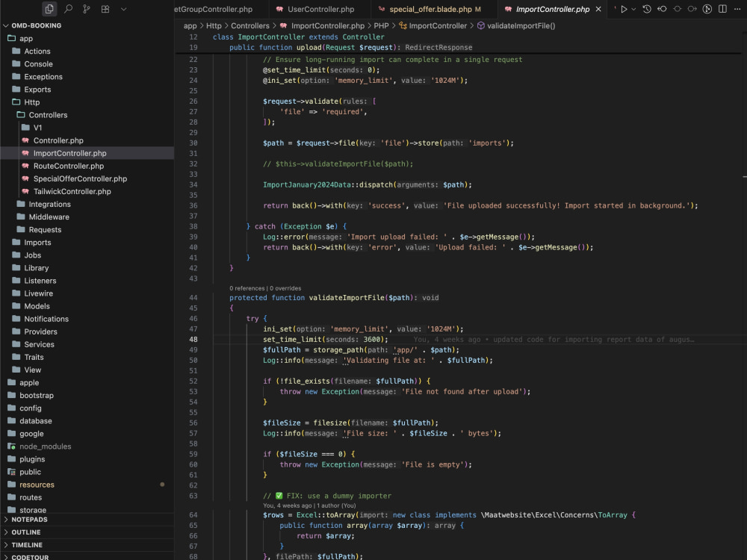The height and width of the screenshot is (560, 747).
Task: Open the More Actions ellipsis menu
Action: pyautogui.click(x=737, y=9)
